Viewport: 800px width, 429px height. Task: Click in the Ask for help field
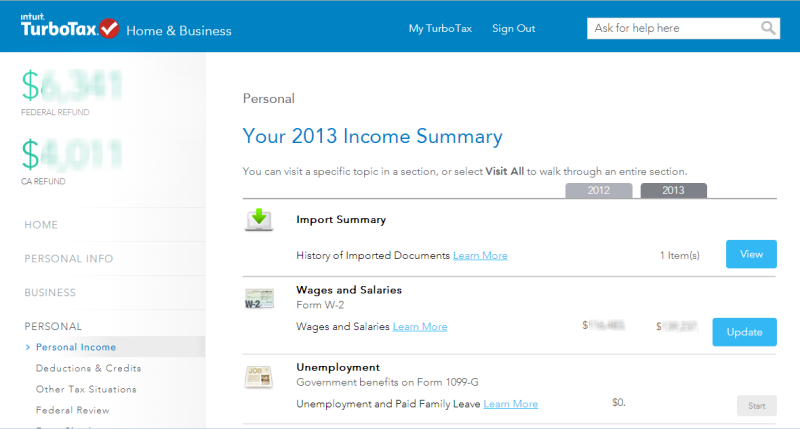pyautogui.click(x=673, y=29)
